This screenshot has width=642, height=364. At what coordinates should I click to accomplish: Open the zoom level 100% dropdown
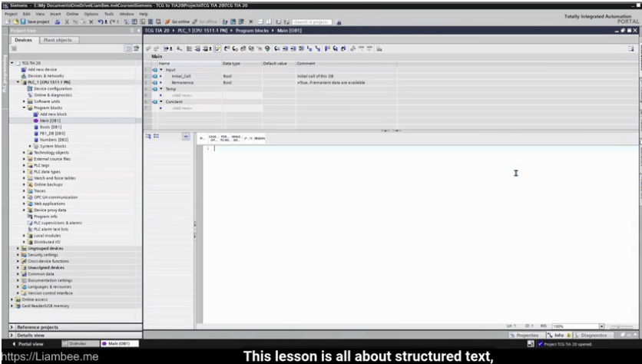point(601,326)
